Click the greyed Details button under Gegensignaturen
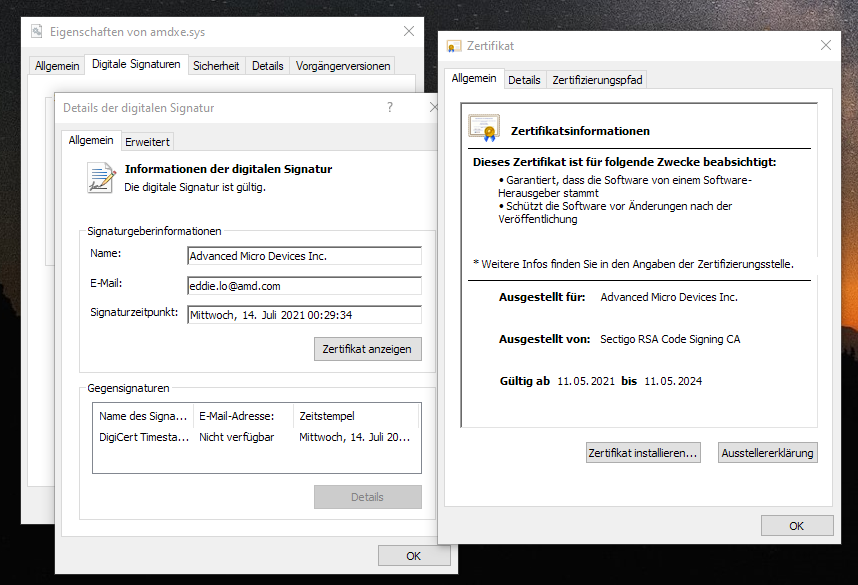Image resolution: width=858 pixels, height=585 pixels. coord(367,497)
